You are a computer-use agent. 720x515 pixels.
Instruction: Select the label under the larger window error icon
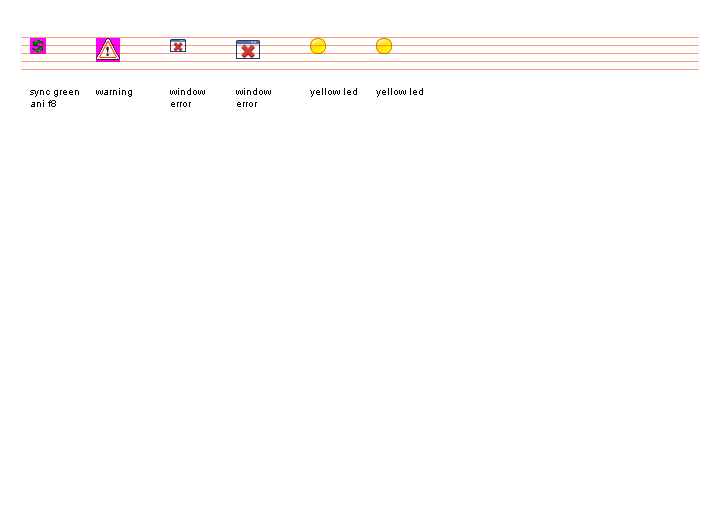coord(253,97)
